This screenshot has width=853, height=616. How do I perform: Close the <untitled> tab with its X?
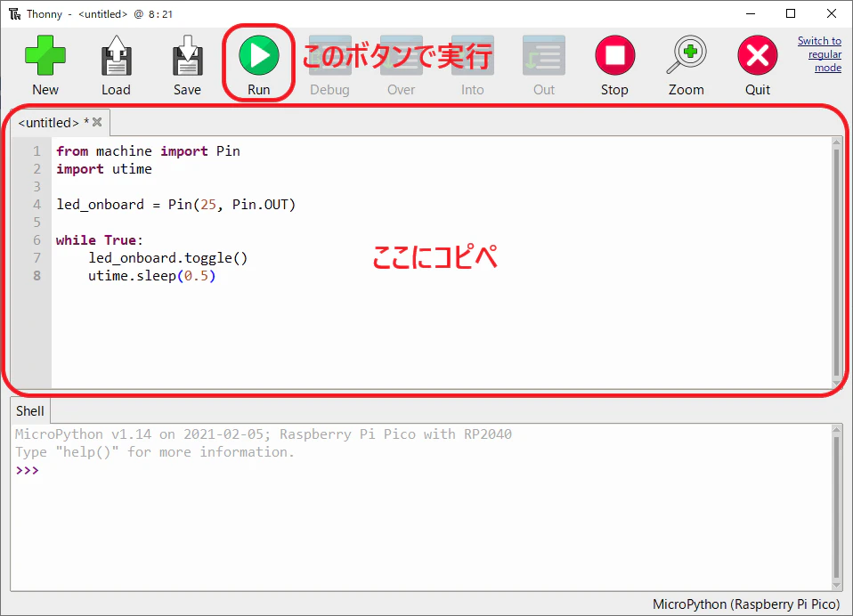click(x=97, y=122)
